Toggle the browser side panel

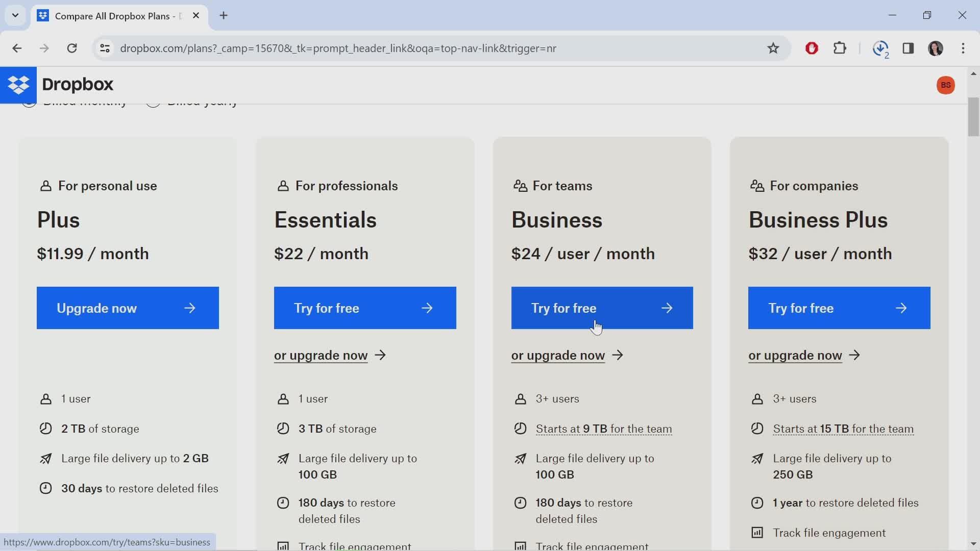coord(908,48)
